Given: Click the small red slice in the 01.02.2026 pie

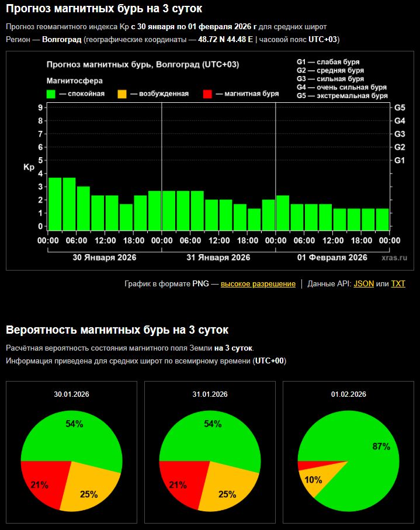Looking at the screenshot, I should pyautogui.click(x=304, y=466).
